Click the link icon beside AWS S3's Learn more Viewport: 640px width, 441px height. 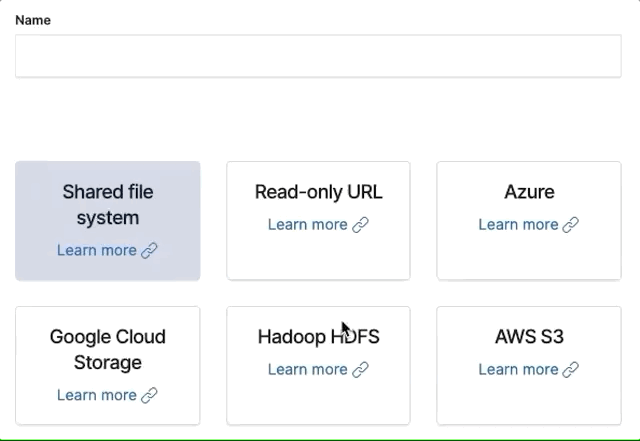570,369
